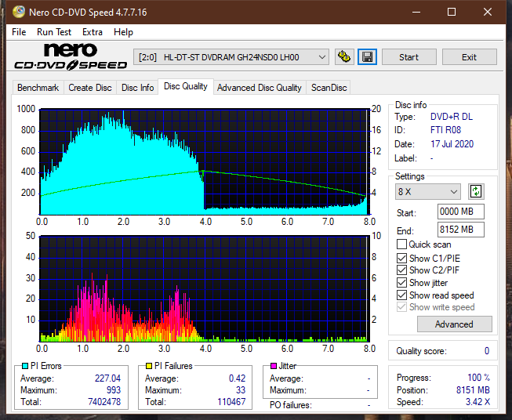512x420 pixels.
Task: Click the cyan PI Errors color swatch
Action: (25, 366)
